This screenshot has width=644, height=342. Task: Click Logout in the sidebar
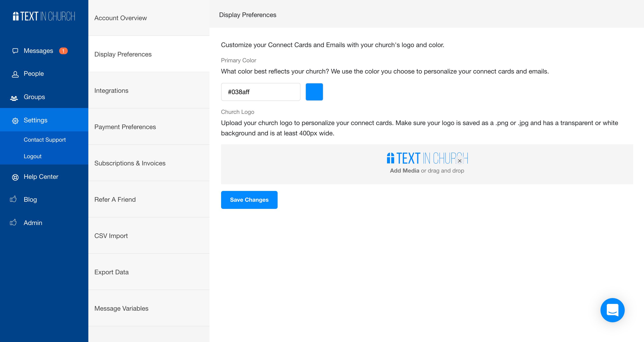coord(33,156)
